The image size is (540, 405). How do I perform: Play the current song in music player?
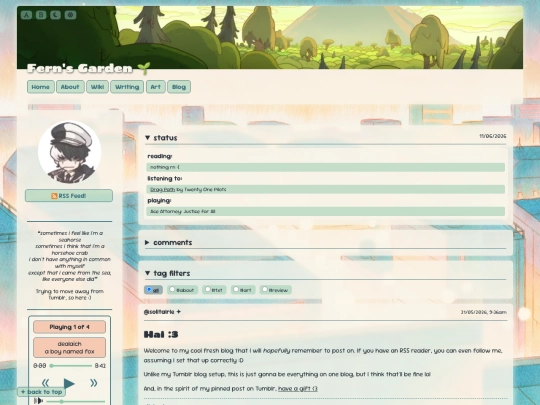click(x=69, y=383)
